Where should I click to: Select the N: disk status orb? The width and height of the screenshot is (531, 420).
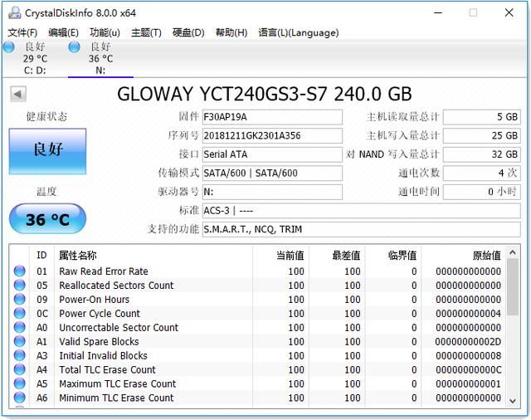74,46
